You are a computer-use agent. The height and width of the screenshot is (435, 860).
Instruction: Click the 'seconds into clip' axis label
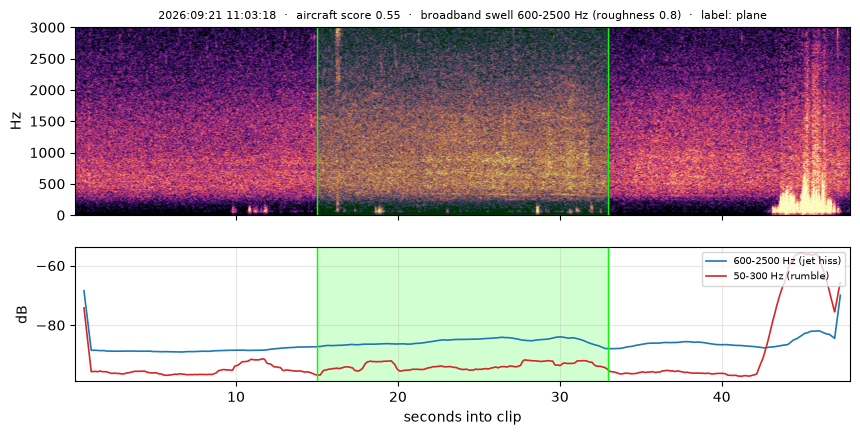[x=462, y=417]
